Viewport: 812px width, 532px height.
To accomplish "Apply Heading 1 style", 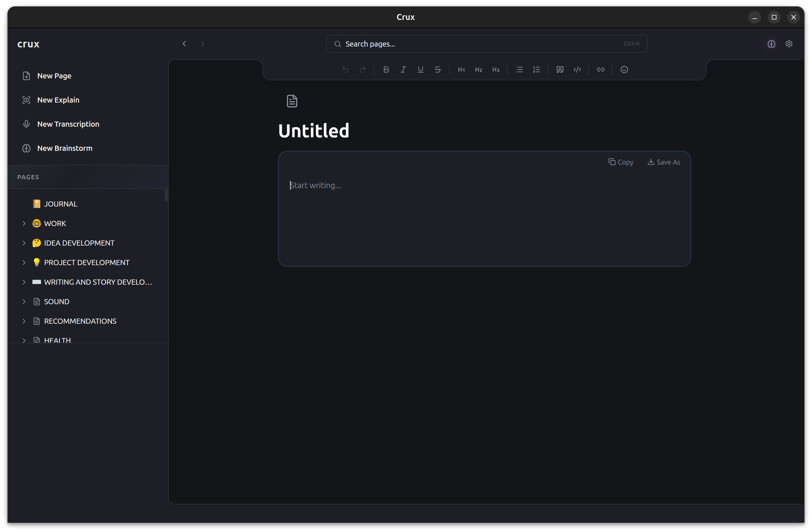I will click(x=461, y=70).
